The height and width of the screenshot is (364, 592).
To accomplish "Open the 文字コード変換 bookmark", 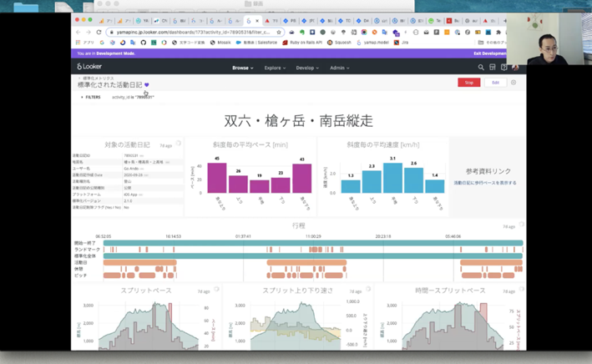I will (x=189, y=43).
